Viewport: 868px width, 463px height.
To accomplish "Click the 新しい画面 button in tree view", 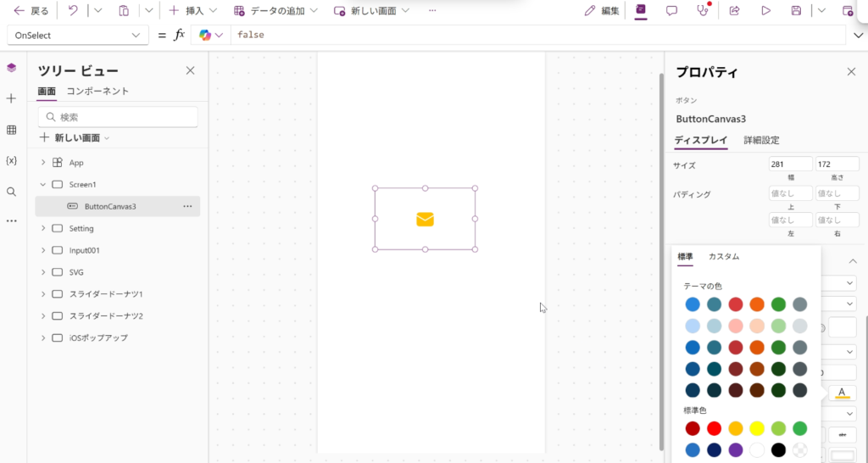I will 75,137.
